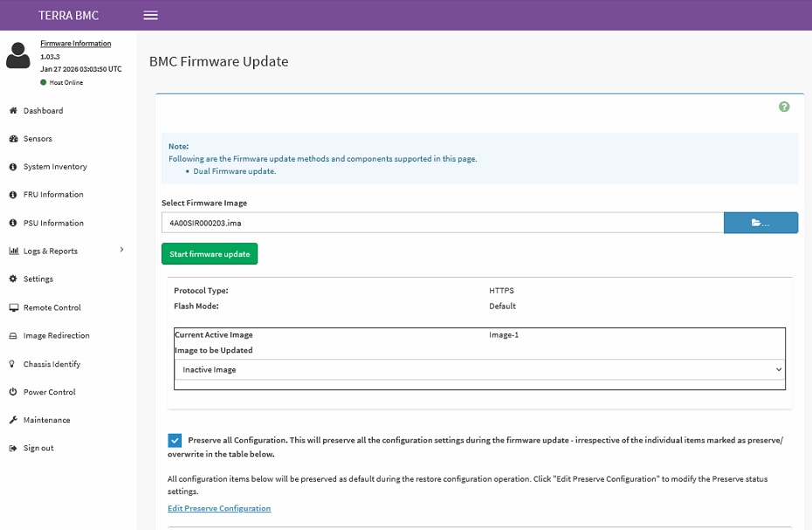This screenshot has width=812, height=530.
Task: Click the Settings gear icon
Action: [13, 279]
